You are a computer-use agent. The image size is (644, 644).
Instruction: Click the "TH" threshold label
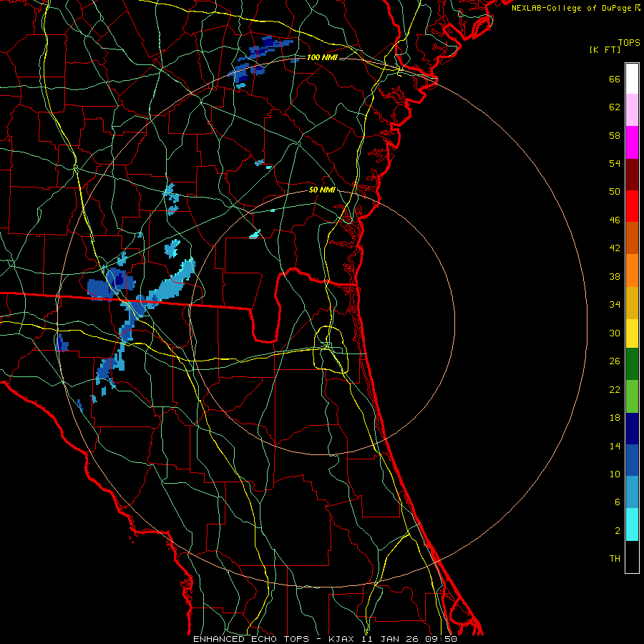pyautogui.click(x=615, y=559)
